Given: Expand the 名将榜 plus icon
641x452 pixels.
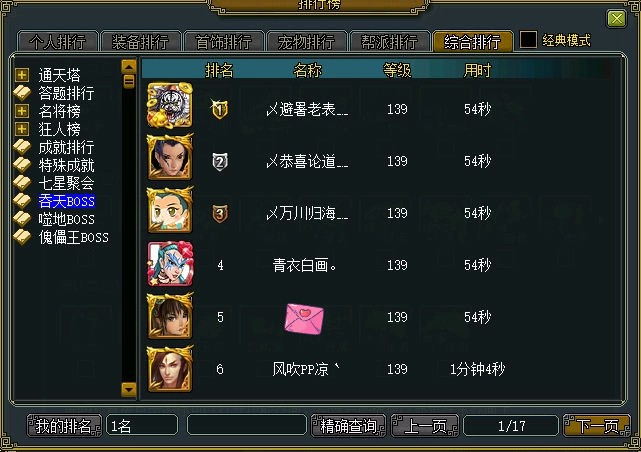Looking at the screenshot, I should [x=22, y=111].
